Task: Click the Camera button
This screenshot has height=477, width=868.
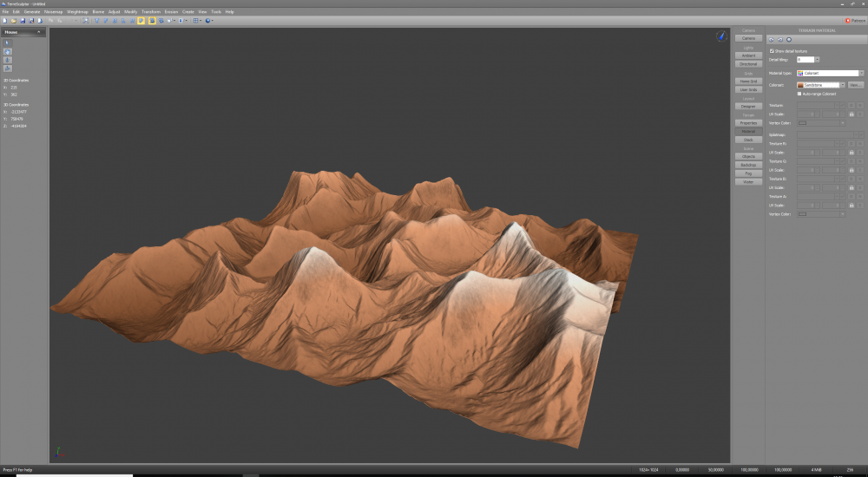Action: click(x=747, y=38)
